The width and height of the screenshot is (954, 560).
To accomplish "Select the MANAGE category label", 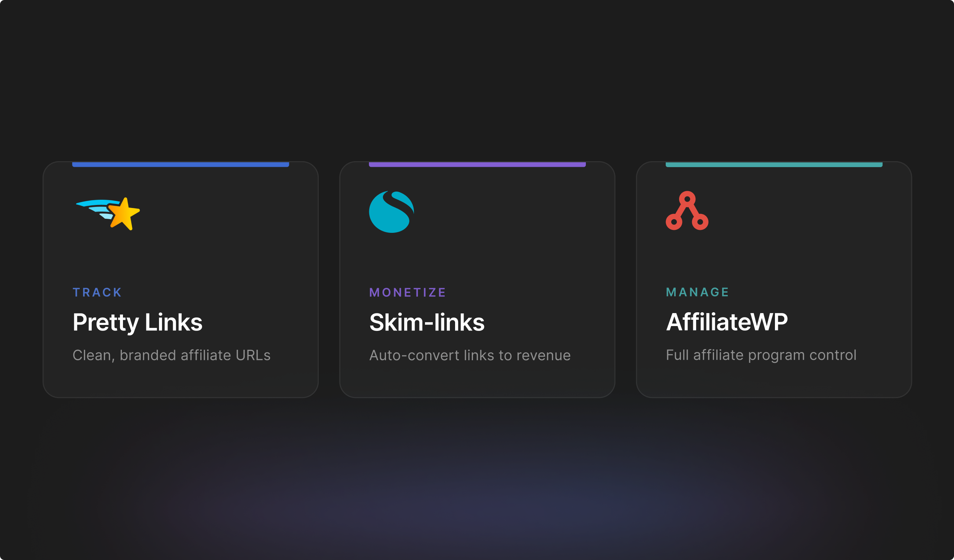I will click(x=697, y=292).
